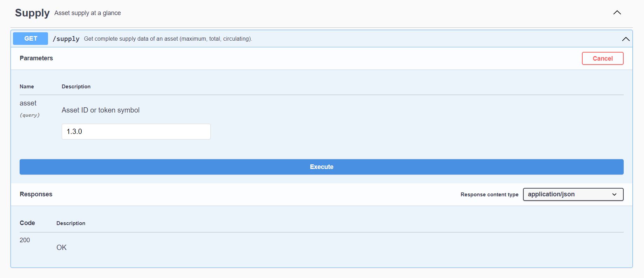
Task: Click the '(query)' parameter location label
Action: pyautogui.click(x=29, y=115)
